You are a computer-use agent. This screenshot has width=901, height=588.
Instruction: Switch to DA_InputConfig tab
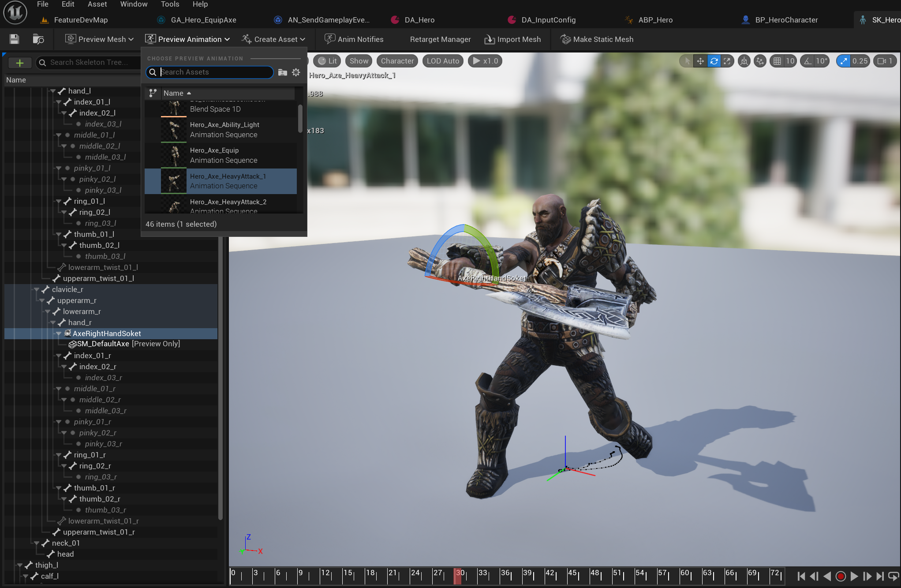pos(542,20)
